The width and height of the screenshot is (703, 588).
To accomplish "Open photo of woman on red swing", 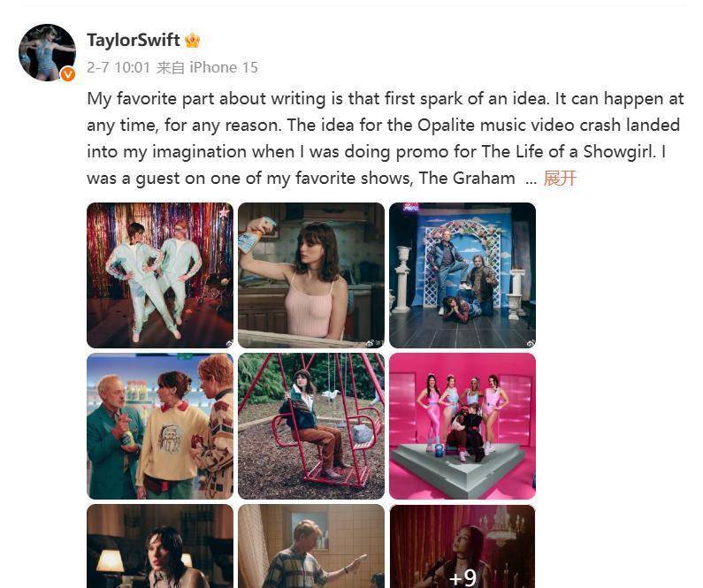I will tap(311, 426).
